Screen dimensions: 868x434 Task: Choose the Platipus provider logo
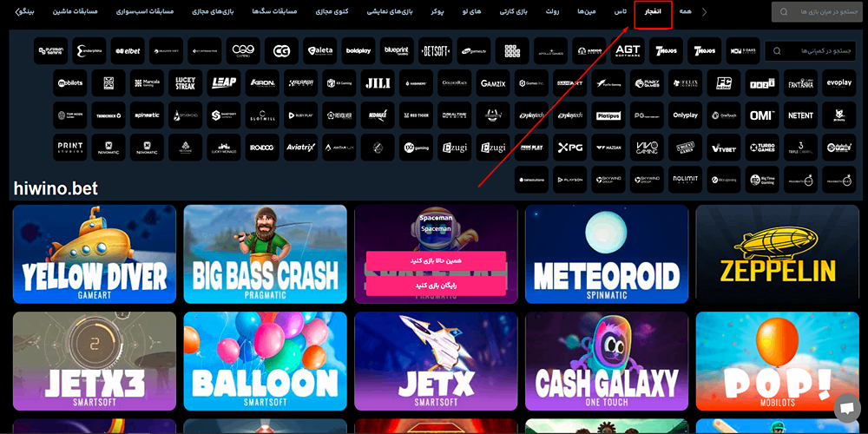click(x=608, y=115)
